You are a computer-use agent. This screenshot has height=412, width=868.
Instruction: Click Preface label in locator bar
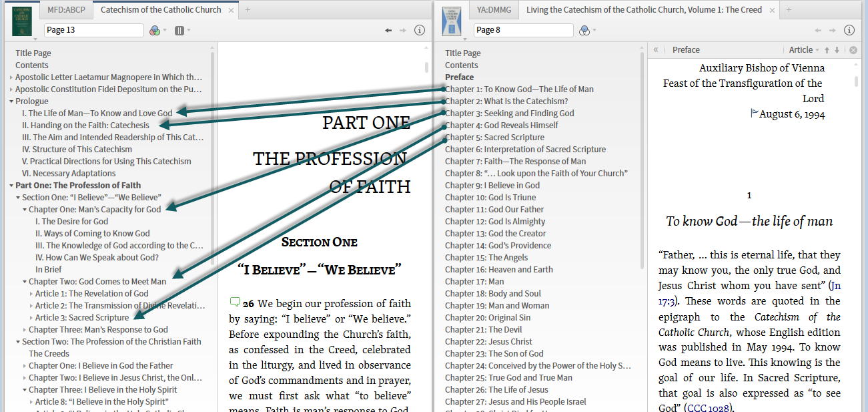click(x=686, y=49)
